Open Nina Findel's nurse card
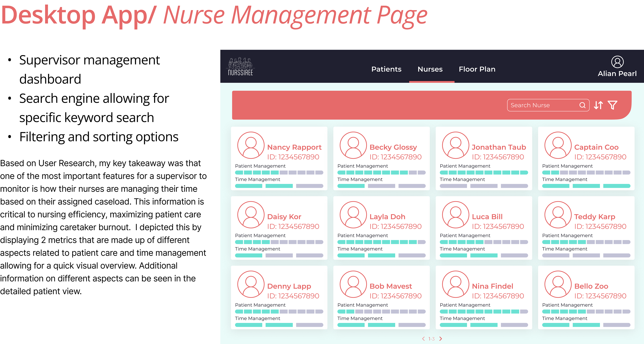Viewport: 644px width, 344px height. tap(484, 297)
